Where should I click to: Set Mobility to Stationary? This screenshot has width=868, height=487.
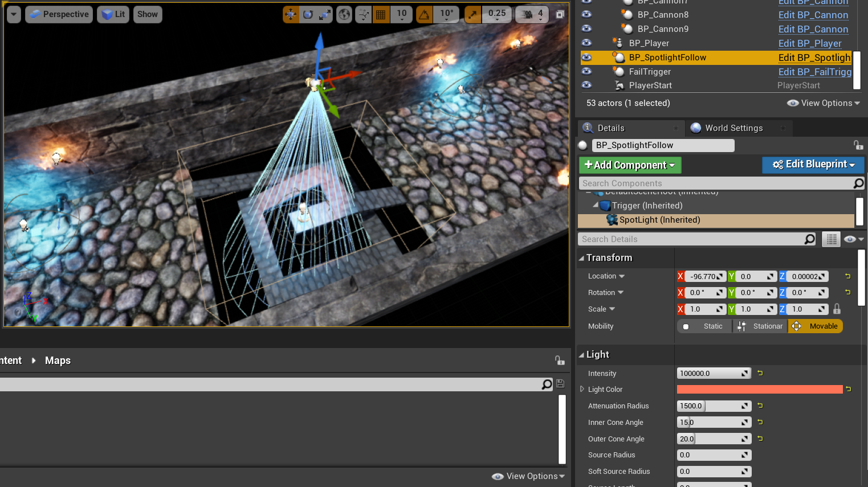[760, 326]
